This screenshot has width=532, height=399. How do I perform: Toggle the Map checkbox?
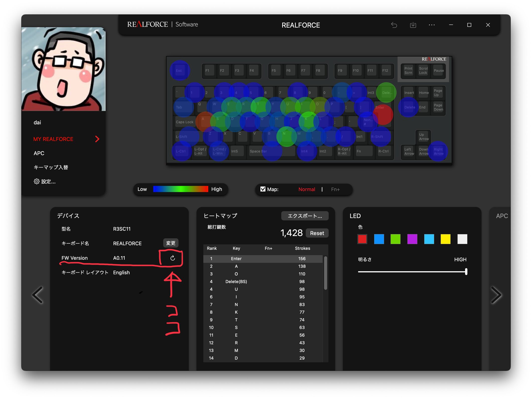tap(263, 189)
